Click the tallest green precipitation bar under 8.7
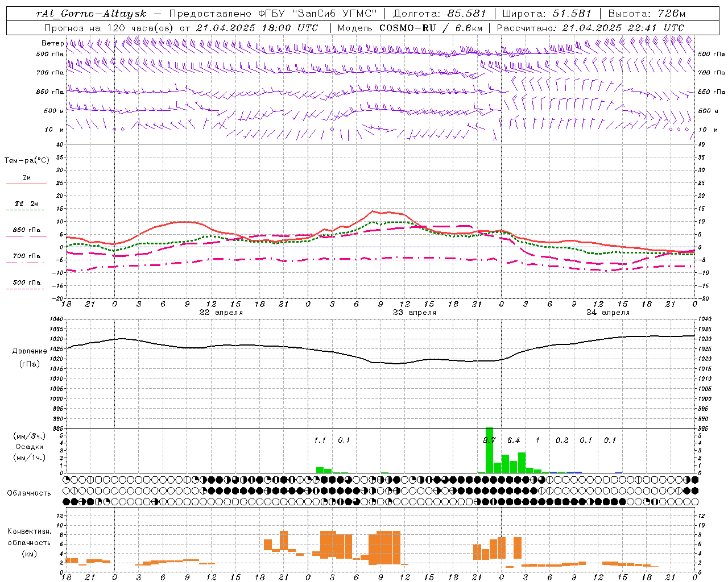This screenshot has height=582, width=728. click(x=489, y=450)
